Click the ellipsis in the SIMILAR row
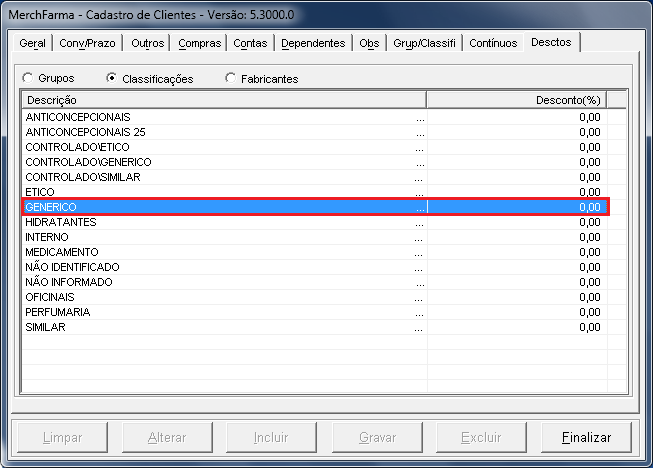653x468 pixels. (420, 327)
